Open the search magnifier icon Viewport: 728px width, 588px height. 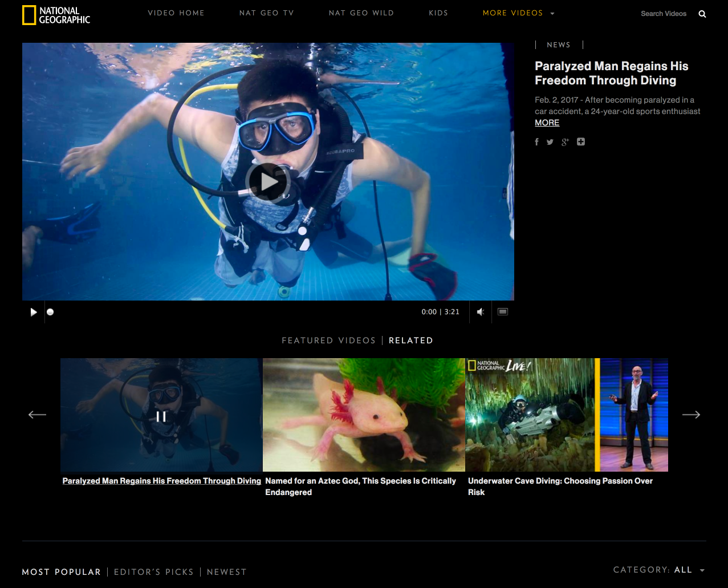[702, 14]
